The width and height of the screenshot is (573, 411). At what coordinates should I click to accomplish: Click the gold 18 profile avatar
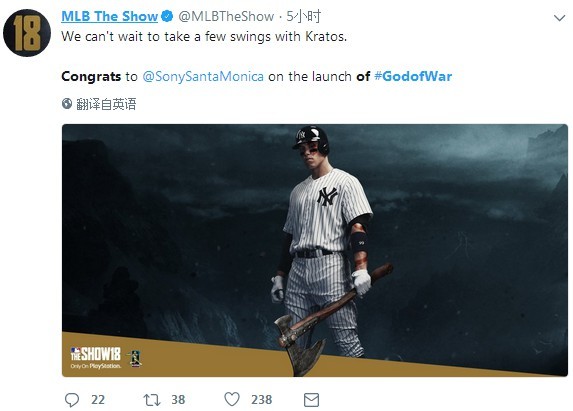(27, 33)
